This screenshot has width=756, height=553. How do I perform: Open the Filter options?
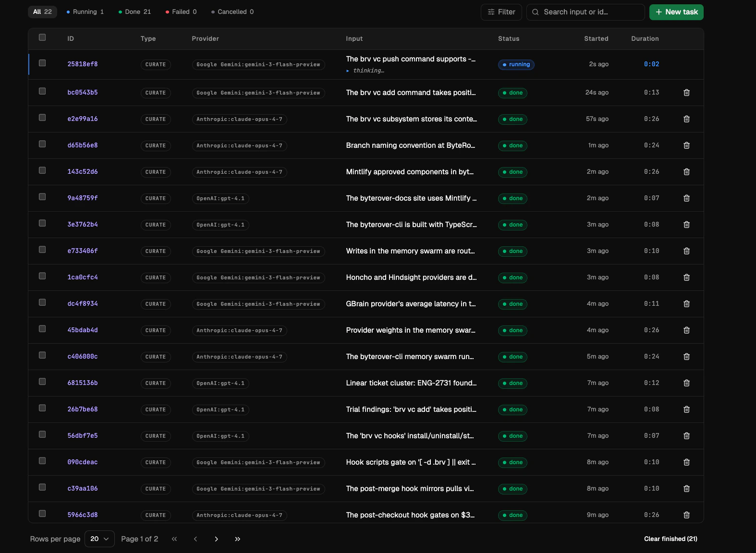click(x=501, y=12)
